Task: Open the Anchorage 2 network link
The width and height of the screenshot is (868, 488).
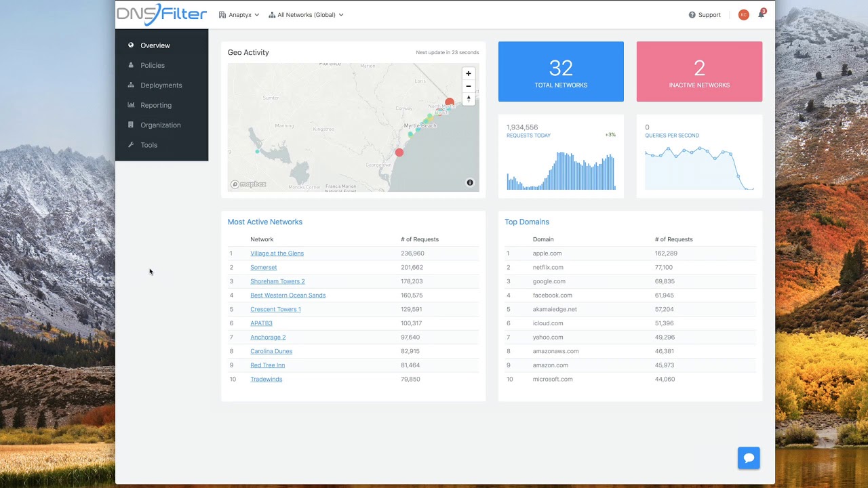Action: [268, 338]
